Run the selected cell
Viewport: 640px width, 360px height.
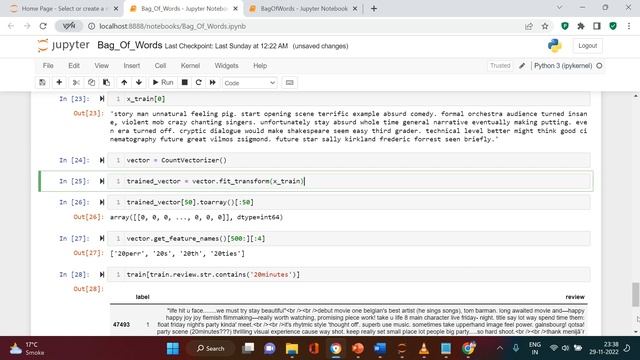coord(163,82)
